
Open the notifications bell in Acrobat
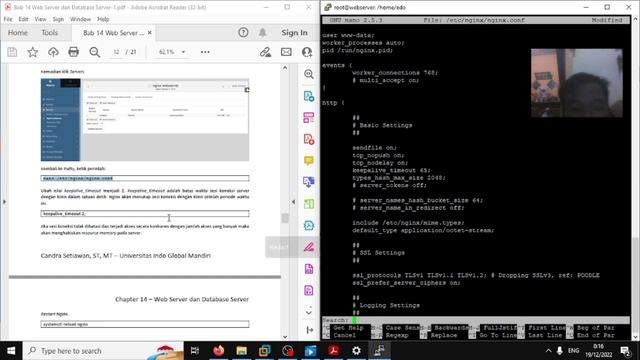pos(262,32)
